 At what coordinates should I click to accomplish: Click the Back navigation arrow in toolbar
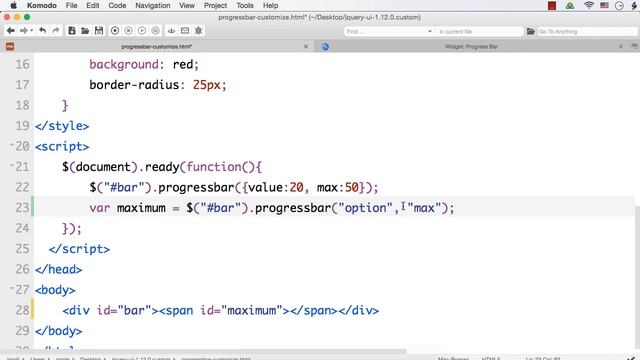11,31
